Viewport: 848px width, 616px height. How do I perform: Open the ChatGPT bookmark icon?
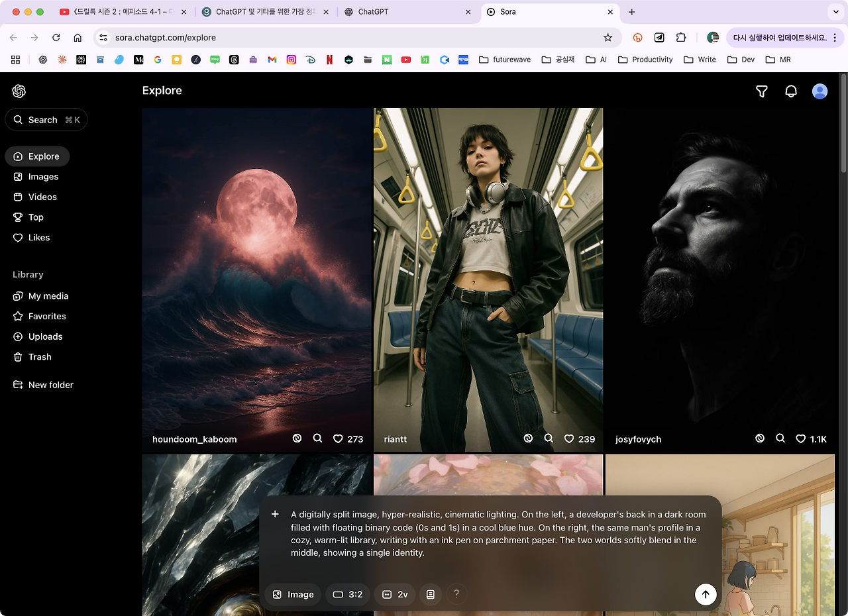point(43,60)
